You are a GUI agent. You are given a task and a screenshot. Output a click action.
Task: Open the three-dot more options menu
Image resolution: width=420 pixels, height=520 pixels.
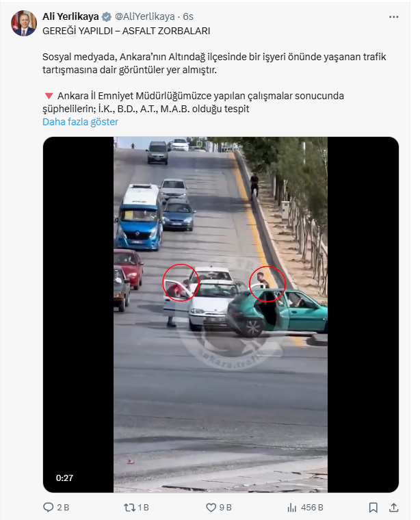click(x=393, y=17)
